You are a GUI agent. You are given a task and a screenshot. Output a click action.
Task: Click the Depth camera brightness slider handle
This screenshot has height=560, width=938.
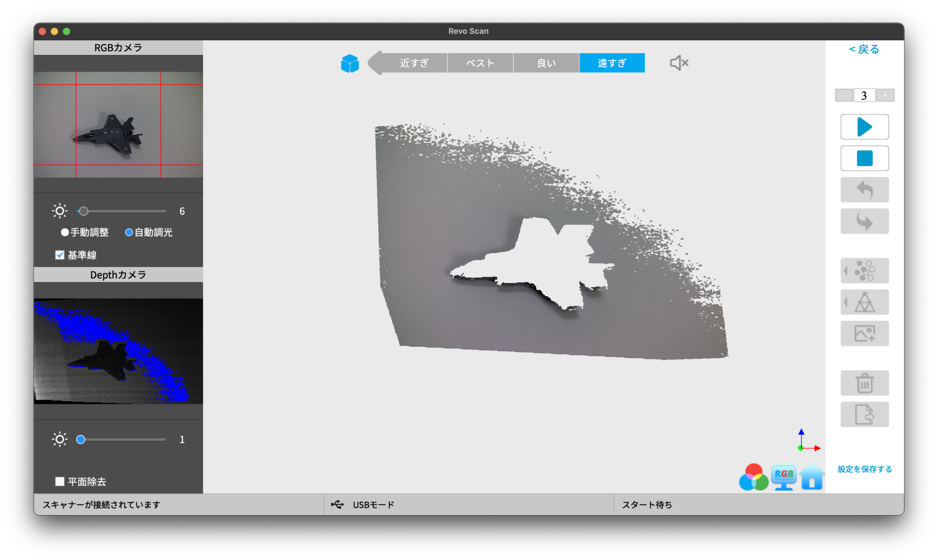81,440
